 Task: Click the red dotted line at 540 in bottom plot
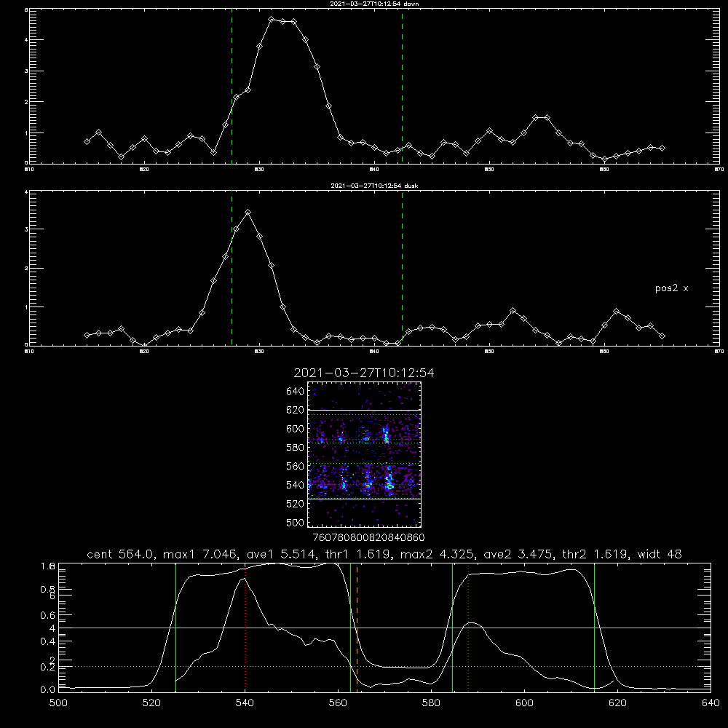pyautogui.click(x=245, y=628)
